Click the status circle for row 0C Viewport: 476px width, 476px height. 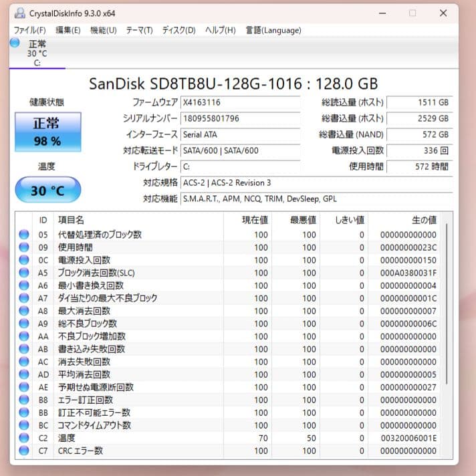click(24, 260)
